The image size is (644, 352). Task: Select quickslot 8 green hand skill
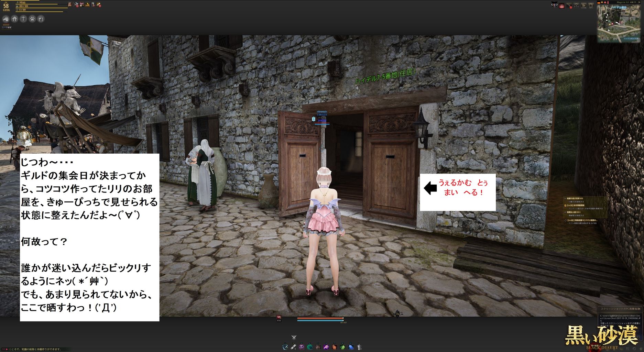point(342,346)
